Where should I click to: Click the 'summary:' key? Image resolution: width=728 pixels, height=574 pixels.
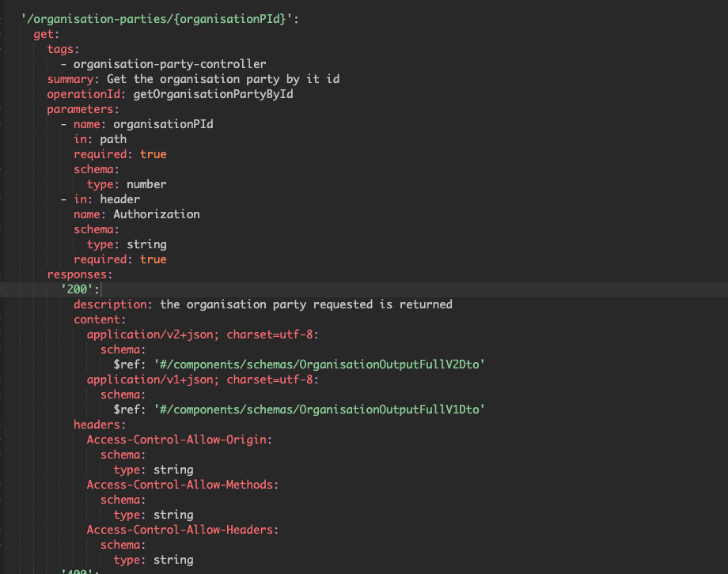[73, 79]
